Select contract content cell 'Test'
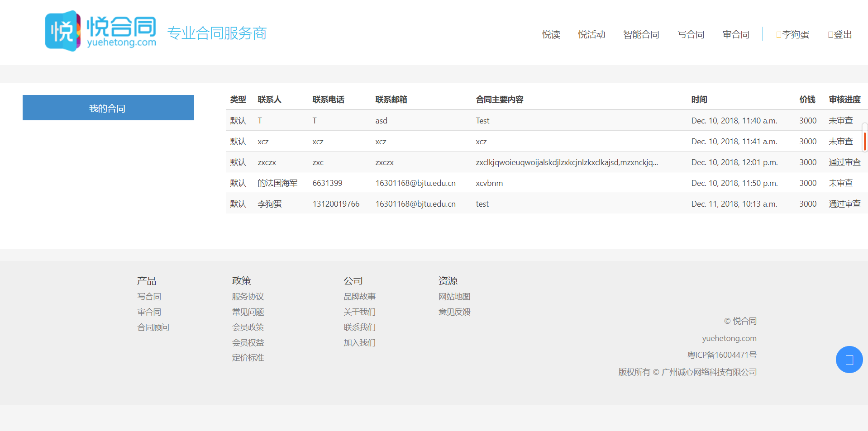Screen dimensions: 868x431 (x=482, y=121)
